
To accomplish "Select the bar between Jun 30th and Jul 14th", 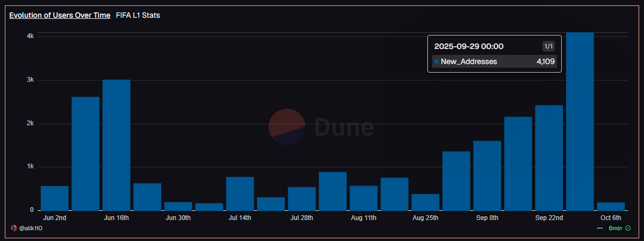I will click(209, 207).
